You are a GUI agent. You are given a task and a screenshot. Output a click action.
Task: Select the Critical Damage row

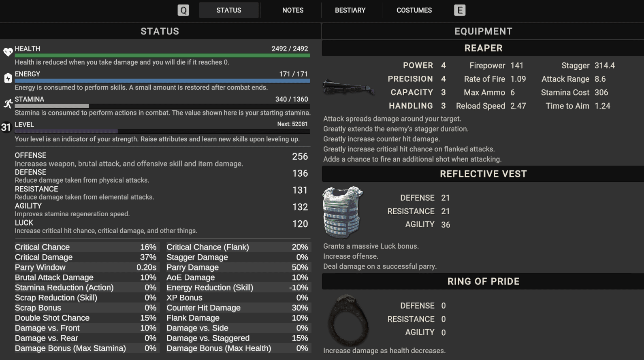point(86,257)
